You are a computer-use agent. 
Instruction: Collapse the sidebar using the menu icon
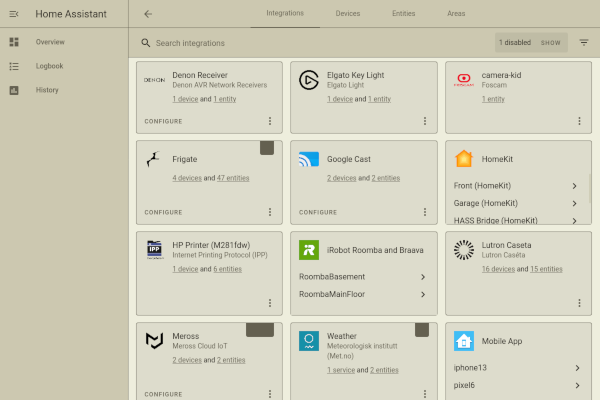(14, 14)
